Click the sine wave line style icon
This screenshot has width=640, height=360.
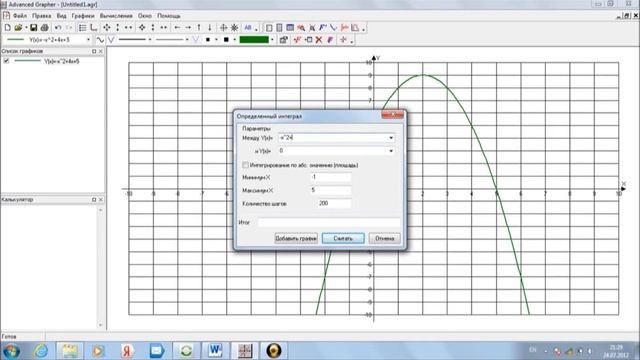(100, 40)
